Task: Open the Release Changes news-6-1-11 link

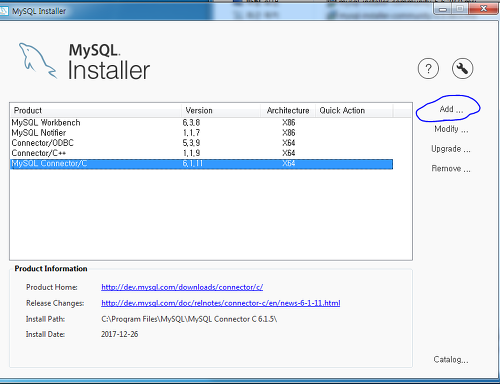Action: point(221,303)
